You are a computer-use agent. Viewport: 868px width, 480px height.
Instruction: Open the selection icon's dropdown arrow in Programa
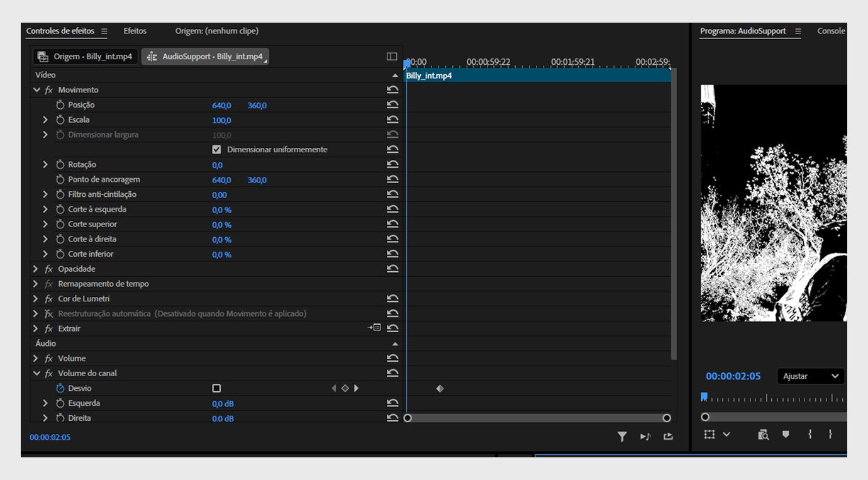pyautogui.click(x=726, y=434)
